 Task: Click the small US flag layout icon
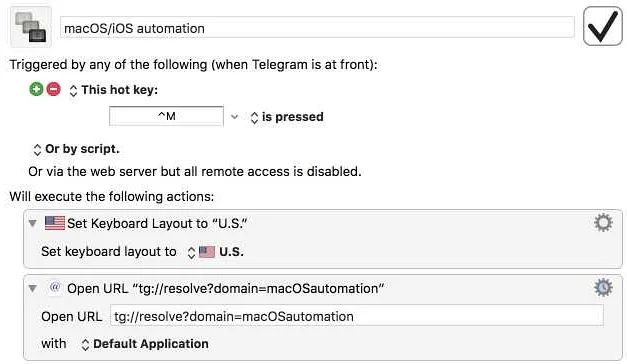pyautogui.click(x=207, y=252)
